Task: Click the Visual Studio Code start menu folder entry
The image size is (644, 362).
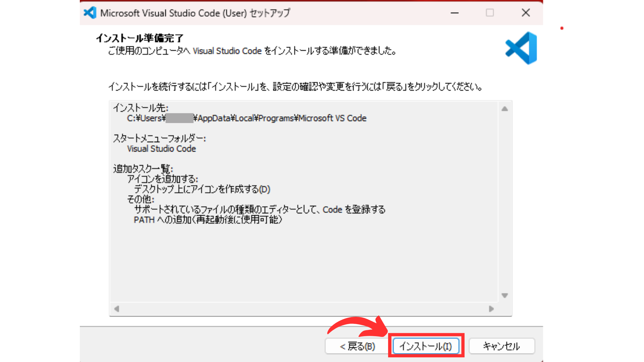Action: (161, 148)
